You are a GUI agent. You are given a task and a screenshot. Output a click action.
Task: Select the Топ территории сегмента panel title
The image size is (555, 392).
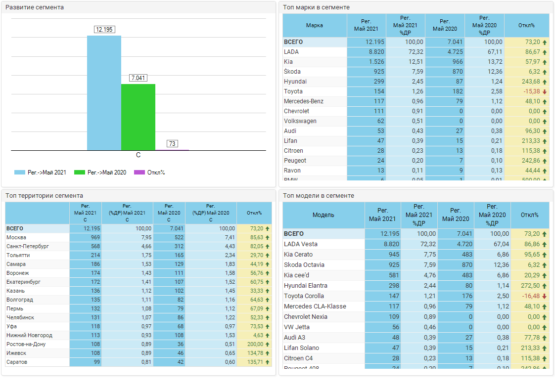45,196
